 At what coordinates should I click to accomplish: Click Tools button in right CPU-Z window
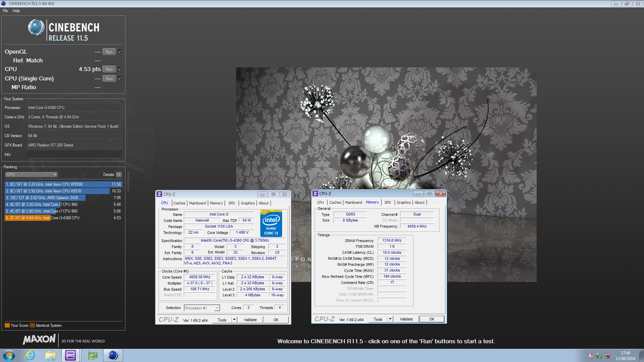click(378, 319)
